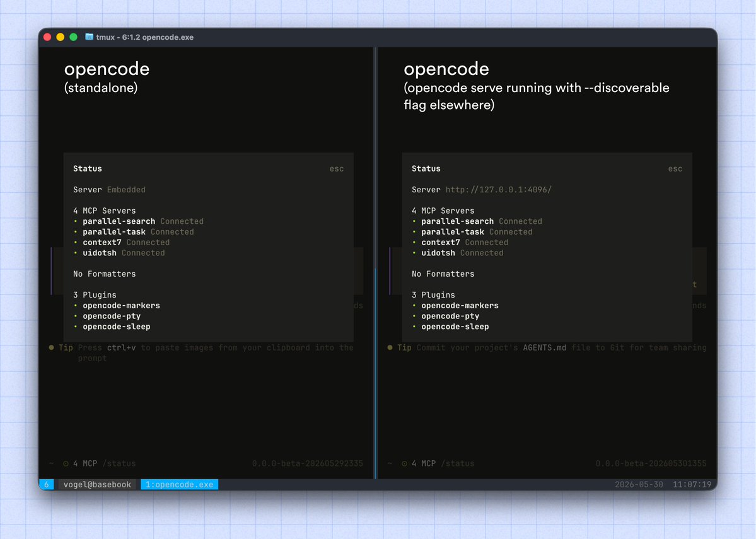Click the yellow minimize button of the tmux window
The image size is (756, 539).
[x=61, y=37]
